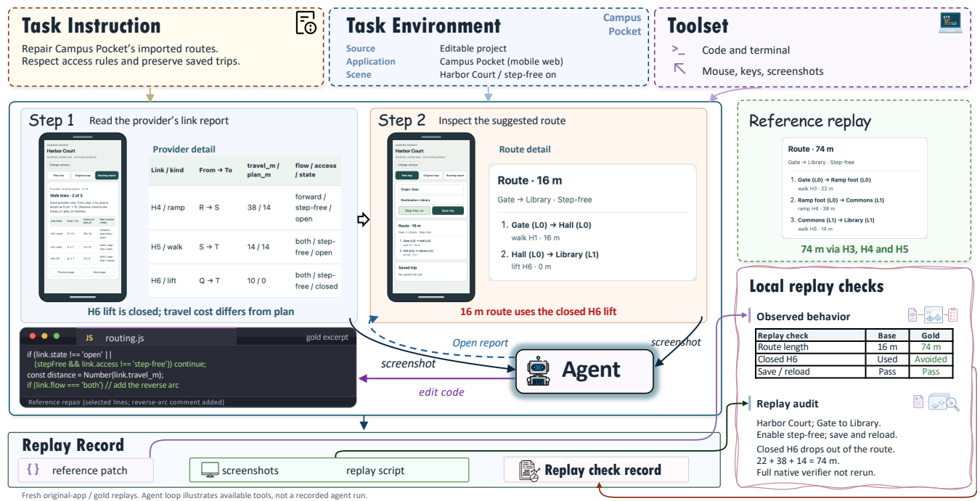Click 'Open report' label
The height and width of the screenshot is (501, 980).
click(480, 343)
